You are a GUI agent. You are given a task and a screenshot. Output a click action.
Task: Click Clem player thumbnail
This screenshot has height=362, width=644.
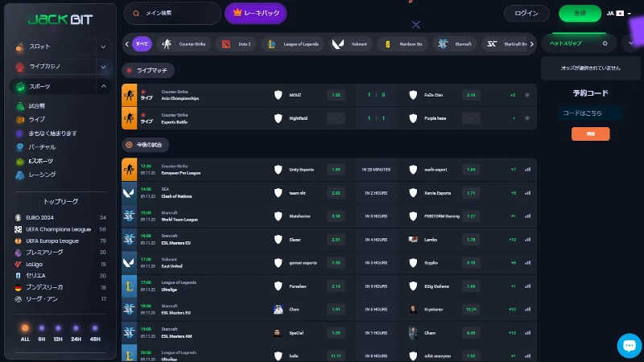point(278,310)
